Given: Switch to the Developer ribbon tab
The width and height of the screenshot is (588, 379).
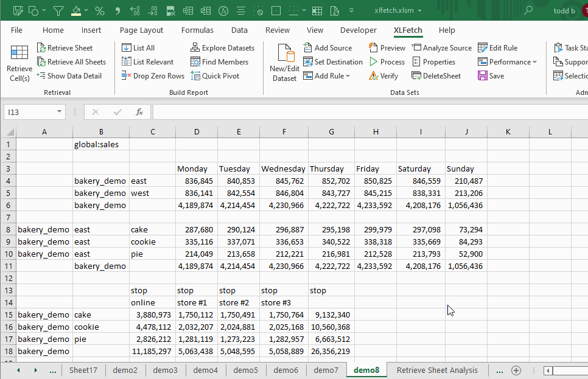Looking at the screenshot, I should [358, 30].
